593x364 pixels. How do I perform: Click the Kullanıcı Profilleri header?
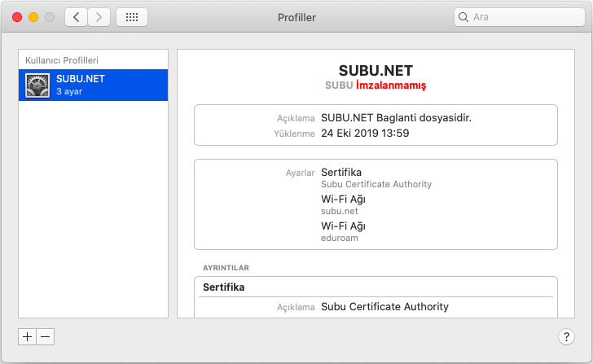(x=62, y=60)
